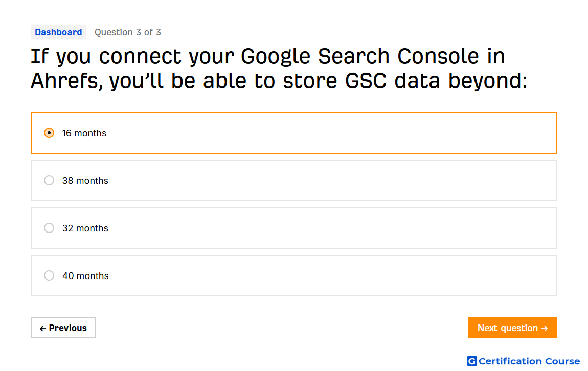588x371 pixels.
Task: Click the blank area of the 40 months card
Action: pyautogui.click(x=330, y=276)
